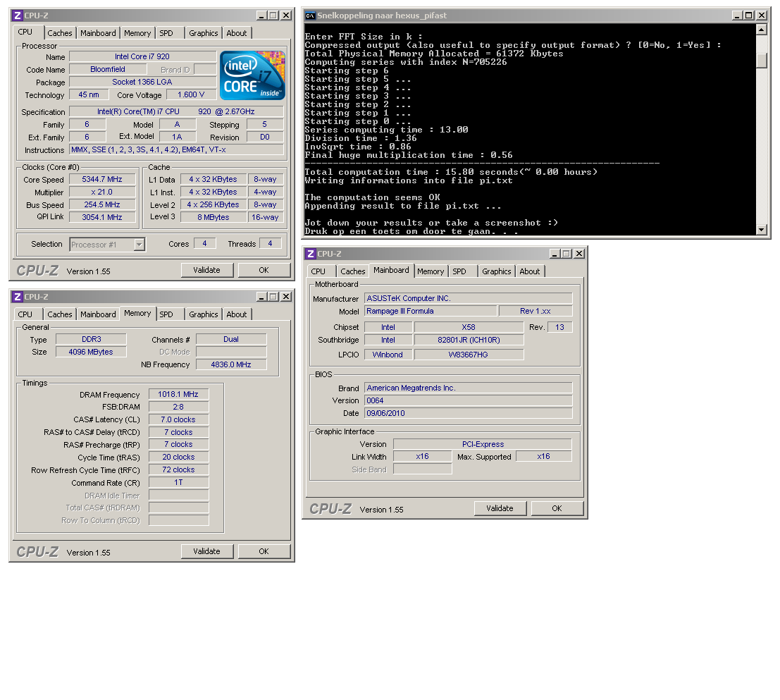
Task: Open About tab in Mainboard window
Action: (529, 271)
